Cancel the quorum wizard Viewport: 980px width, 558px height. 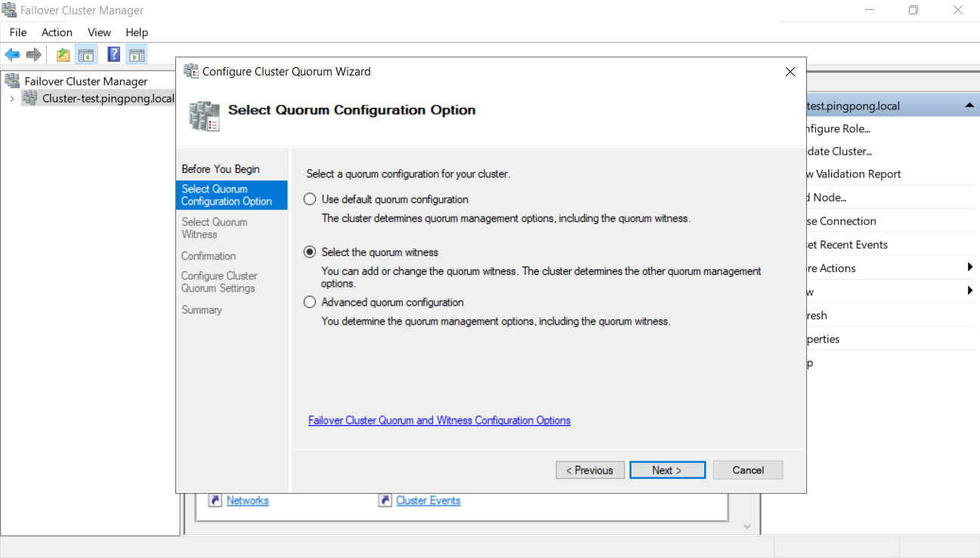coord(748,470)
